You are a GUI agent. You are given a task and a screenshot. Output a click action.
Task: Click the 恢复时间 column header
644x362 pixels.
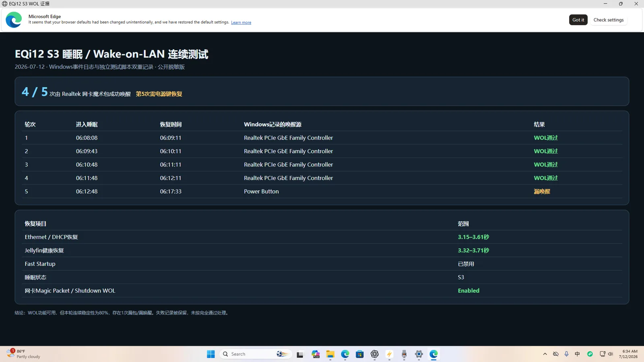[171, 124]
